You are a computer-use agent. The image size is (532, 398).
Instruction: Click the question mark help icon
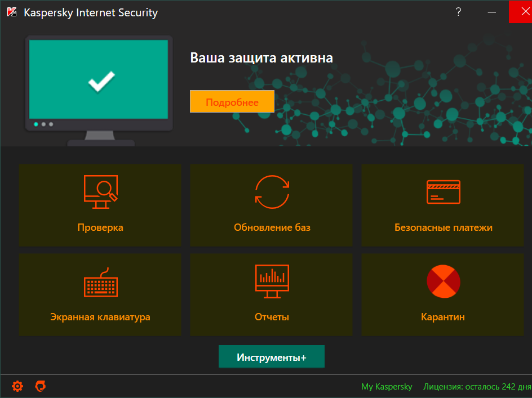pyautogui.click(x=459, y=12)
